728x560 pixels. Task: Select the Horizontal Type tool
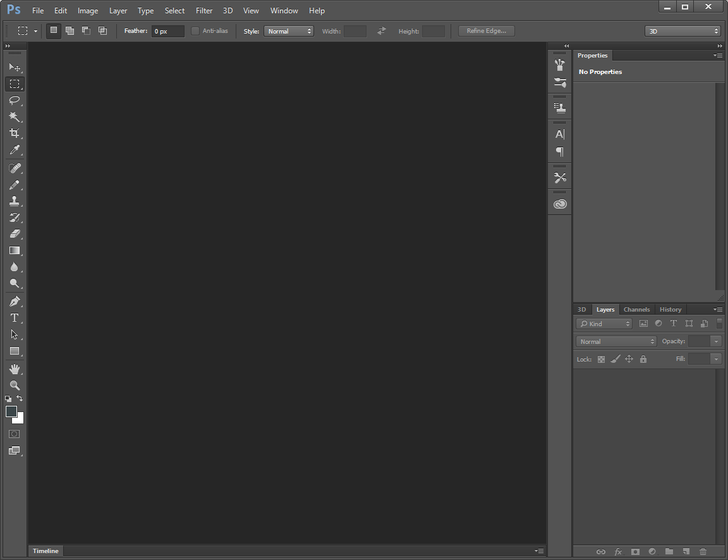pos(15,318)
